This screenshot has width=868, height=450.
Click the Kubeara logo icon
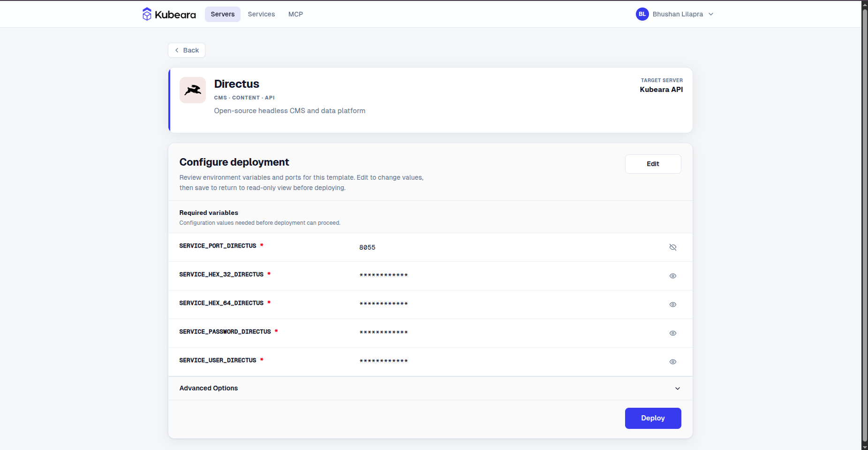(147, 14)
